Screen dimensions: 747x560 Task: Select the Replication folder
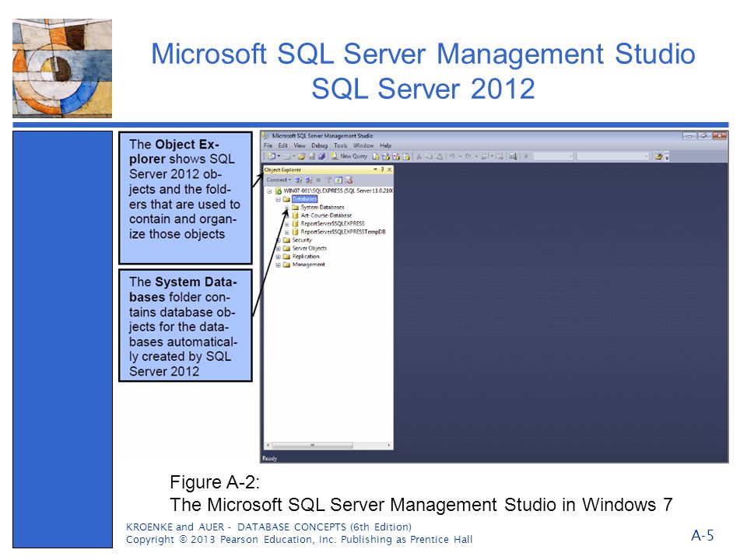coord(306,256)
